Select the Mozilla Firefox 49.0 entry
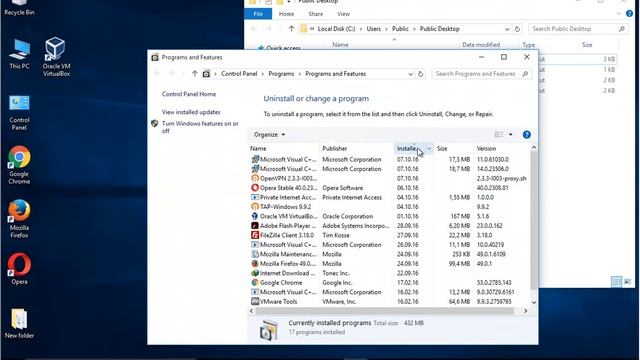 388,264
